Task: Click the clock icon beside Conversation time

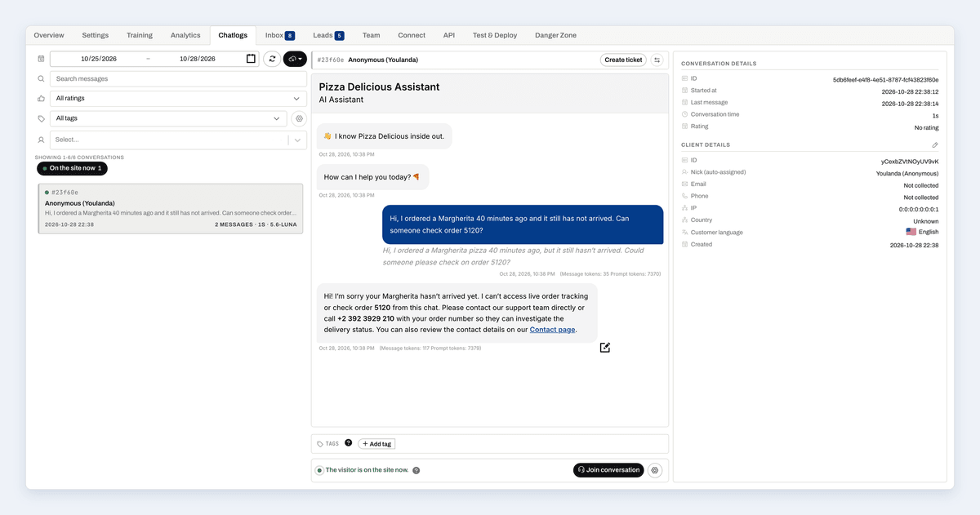Action: pyautogui.click(x=684, y=114)
